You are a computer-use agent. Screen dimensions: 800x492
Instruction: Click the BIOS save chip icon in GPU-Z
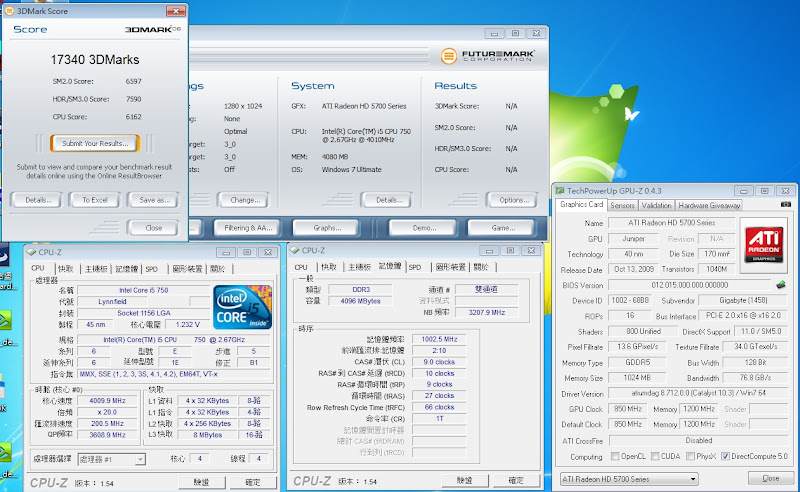(781, 285)
